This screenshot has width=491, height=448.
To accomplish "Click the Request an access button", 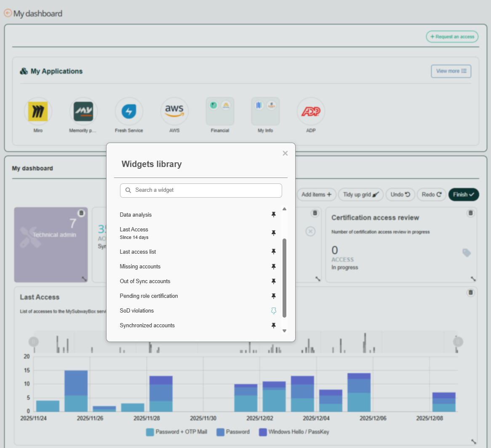I will pyautogui.click(x=452, y=37).
